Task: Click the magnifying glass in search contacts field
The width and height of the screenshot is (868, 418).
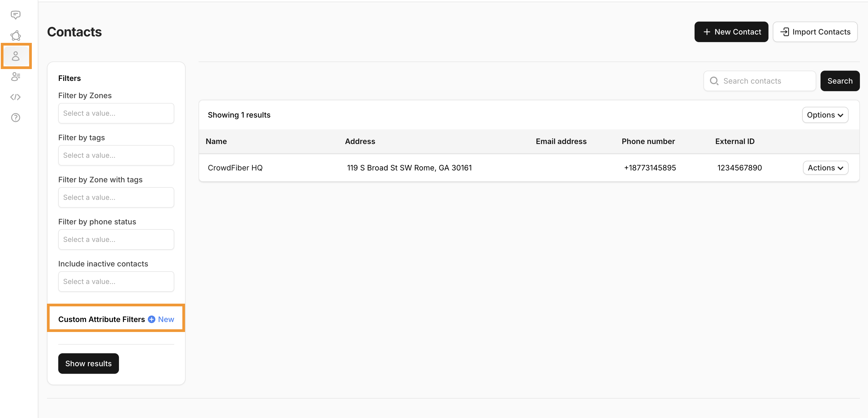Action: 715,81
